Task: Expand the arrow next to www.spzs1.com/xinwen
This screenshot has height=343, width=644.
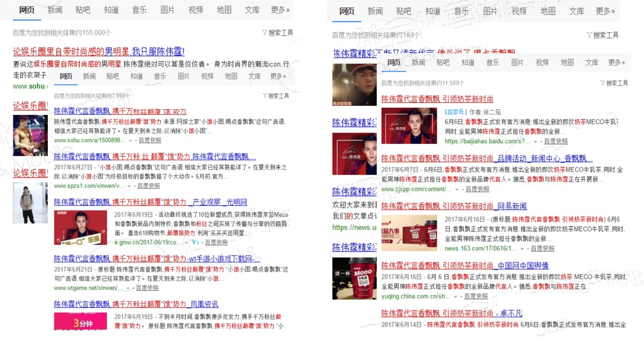Action: tap(129, 186)
